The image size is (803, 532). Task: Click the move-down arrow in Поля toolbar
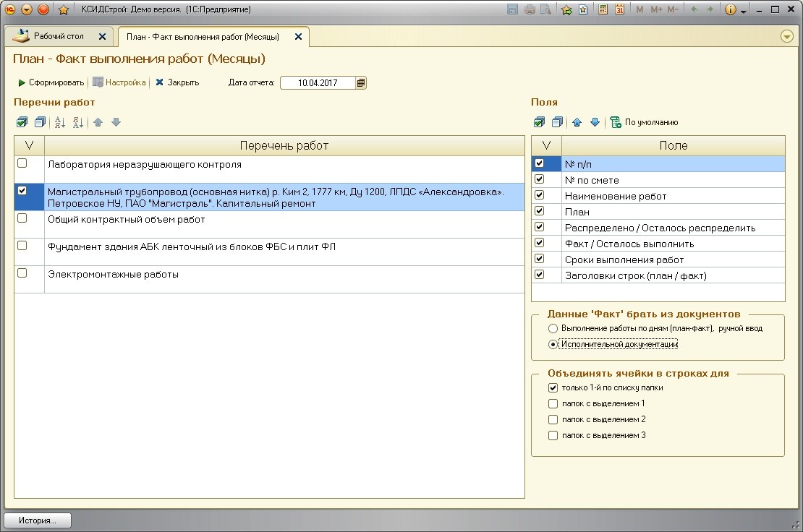pos(595,122)
